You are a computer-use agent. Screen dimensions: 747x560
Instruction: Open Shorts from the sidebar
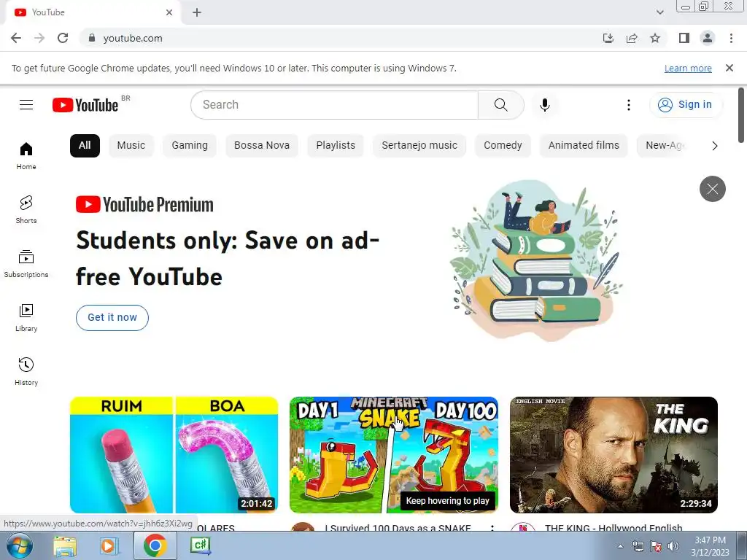pos(26,209)
